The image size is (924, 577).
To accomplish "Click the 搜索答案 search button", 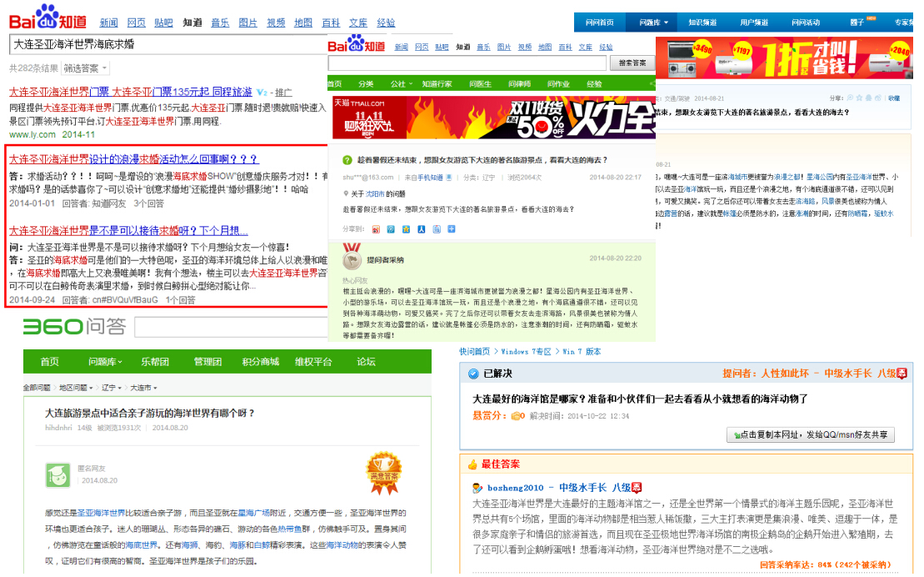I will [x=632, y=63].
